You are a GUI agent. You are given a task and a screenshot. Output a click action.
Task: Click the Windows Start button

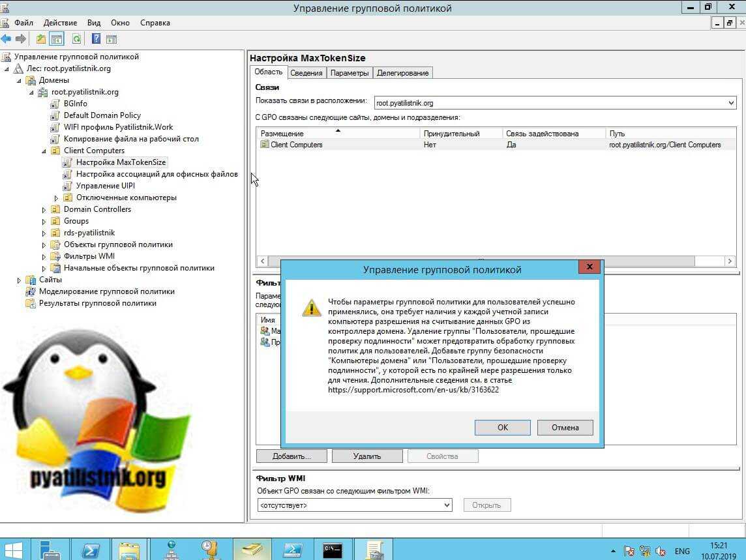[x=13, y=550]
